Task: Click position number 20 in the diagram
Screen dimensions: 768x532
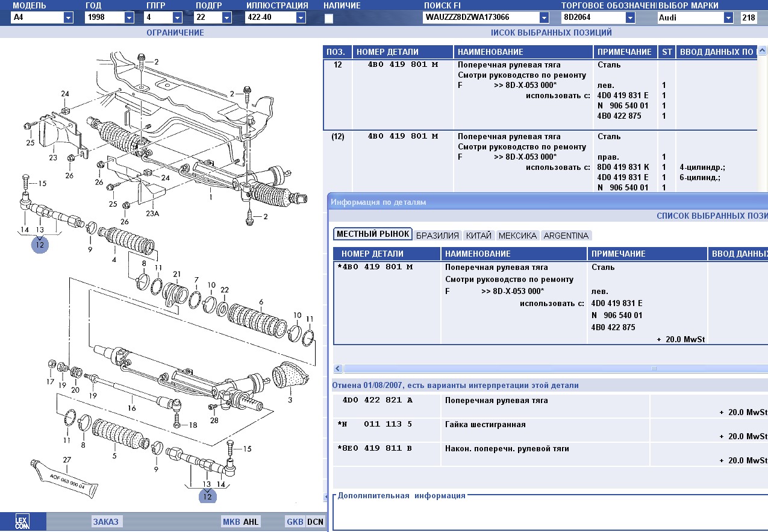Action: pyautogui.click(x=75, y=390)
